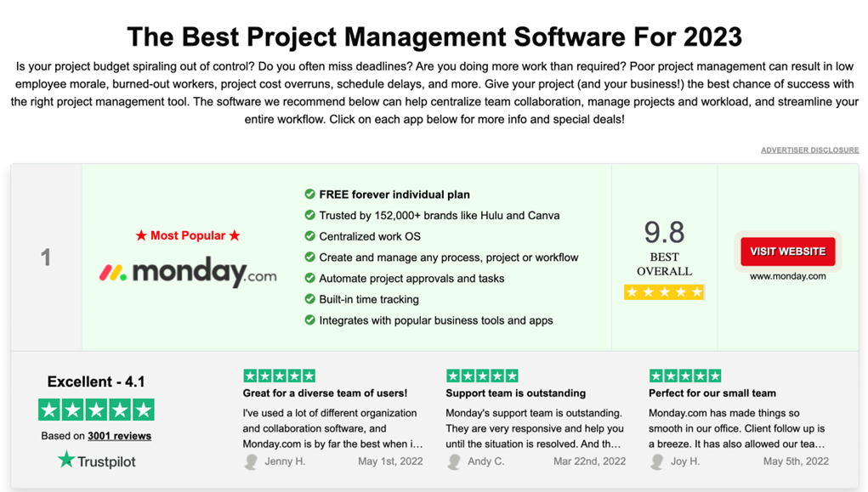Click the 9.8 Best Overall score
Image resolution: width=868 pixels, height=492 pixels.
(x=664, y=233)
